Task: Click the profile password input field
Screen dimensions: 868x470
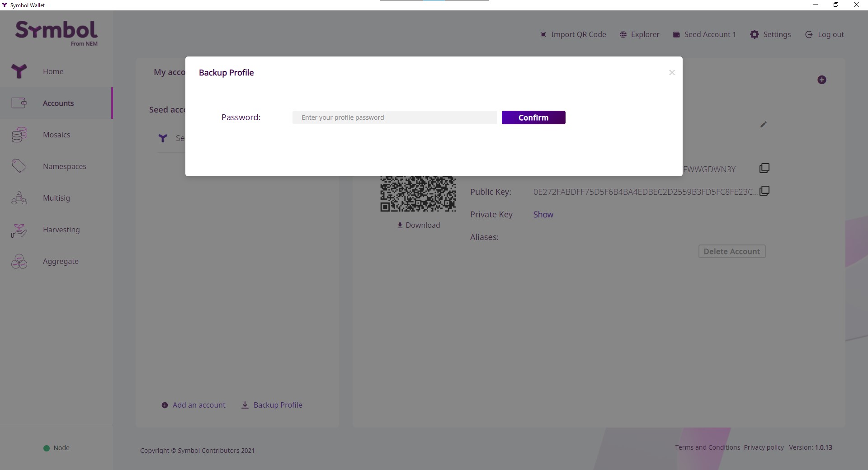Action: click(x=394, y=117)
